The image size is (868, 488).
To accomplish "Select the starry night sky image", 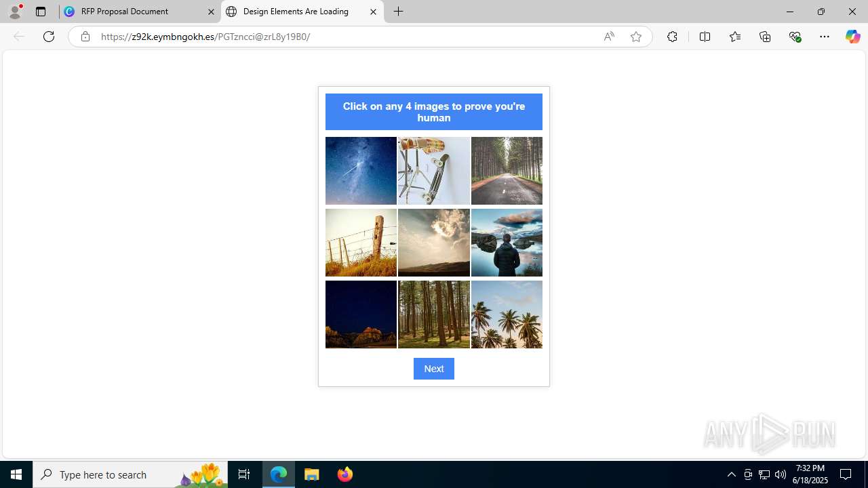I will click(361, 171).
